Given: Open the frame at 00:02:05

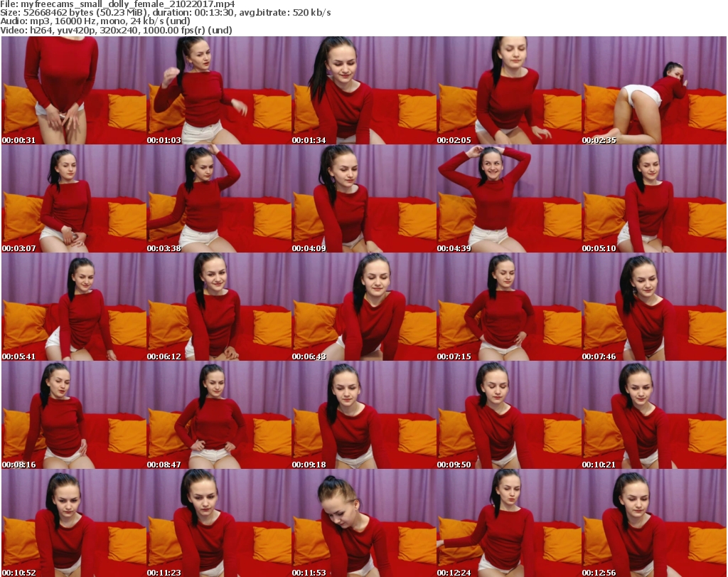Looking at the screenshot, I should click(509, 90).
